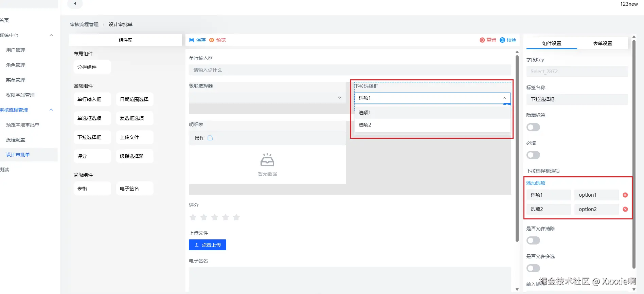The width and height of the screenshot is (644, 294).
Task: Click the validate icon
Action: (502, 40)
